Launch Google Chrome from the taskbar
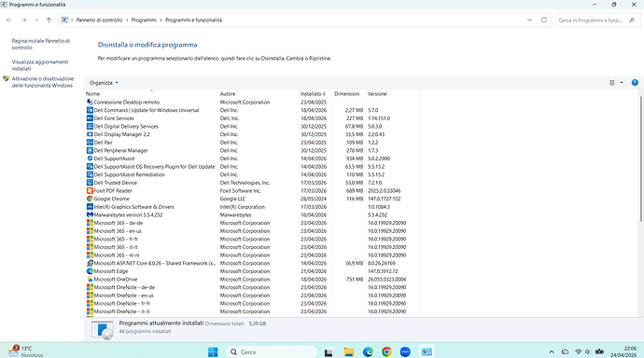 pos(386,351)
